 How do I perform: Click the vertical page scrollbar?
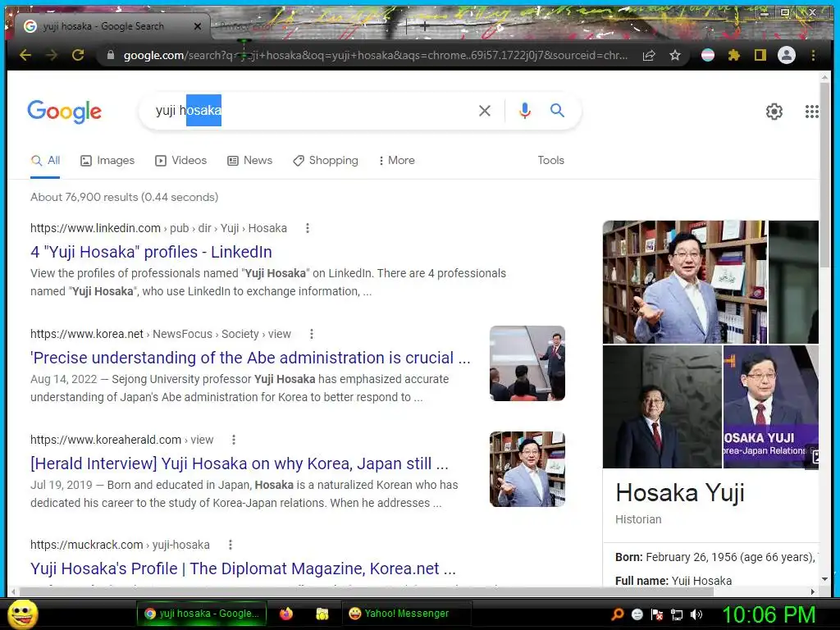(x=824, y=177)
